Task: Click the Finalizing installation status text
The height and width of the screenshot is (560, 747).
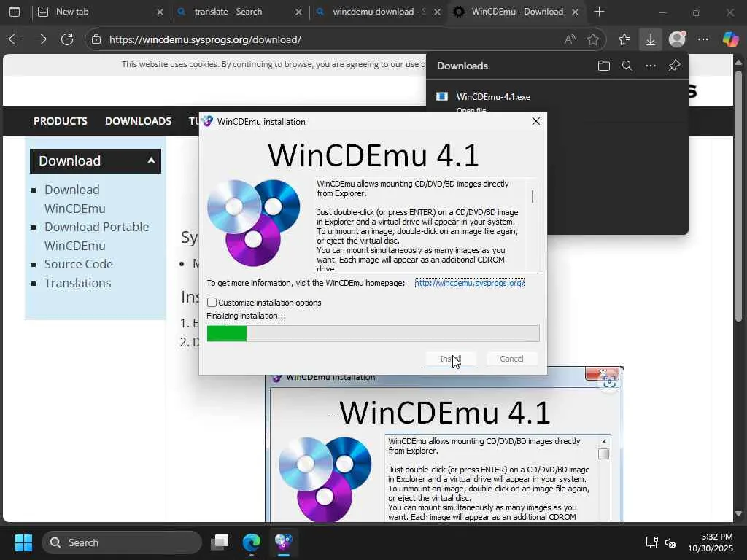Action: point(247,316)
